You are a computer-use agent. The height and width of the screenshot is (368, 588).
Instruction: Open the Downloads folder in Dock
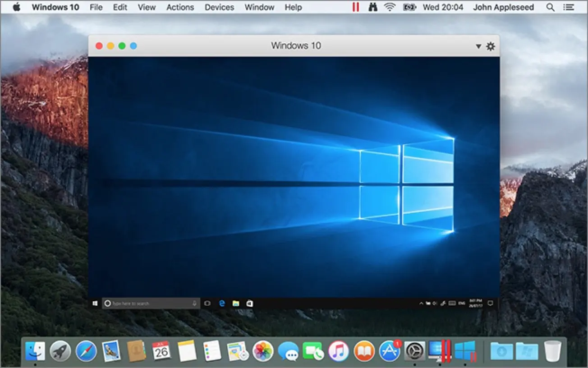[502, 350]
